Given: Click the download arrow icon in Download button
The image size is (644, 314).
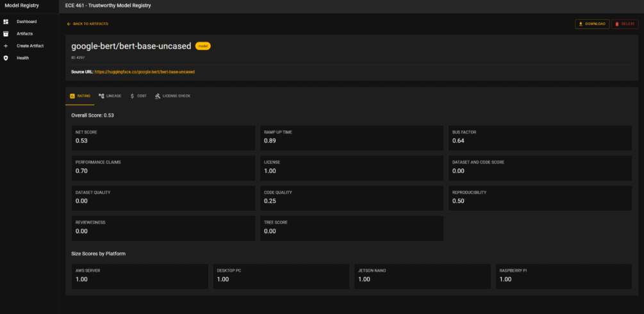Looking at the screenshot, I should pyautogui.click(x=581, y=24).
